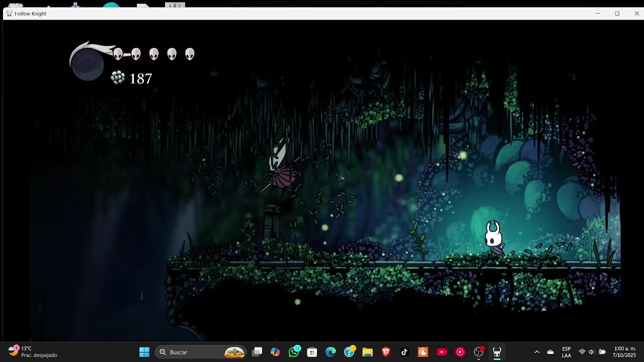644x362 pixels.
Task: Launch Copilot from the taskbar
Action: [x=275, y=352]
